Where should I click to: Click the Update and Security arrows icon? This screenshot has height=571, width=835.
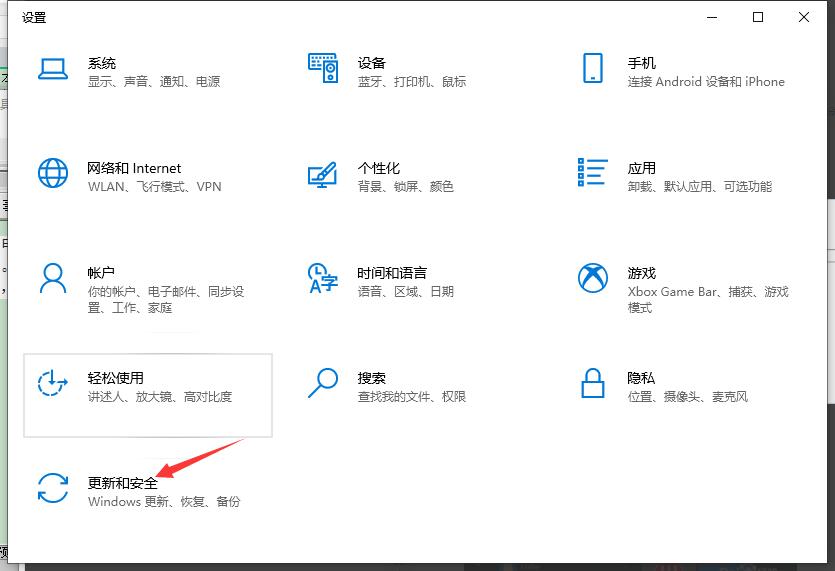point(52,488)
